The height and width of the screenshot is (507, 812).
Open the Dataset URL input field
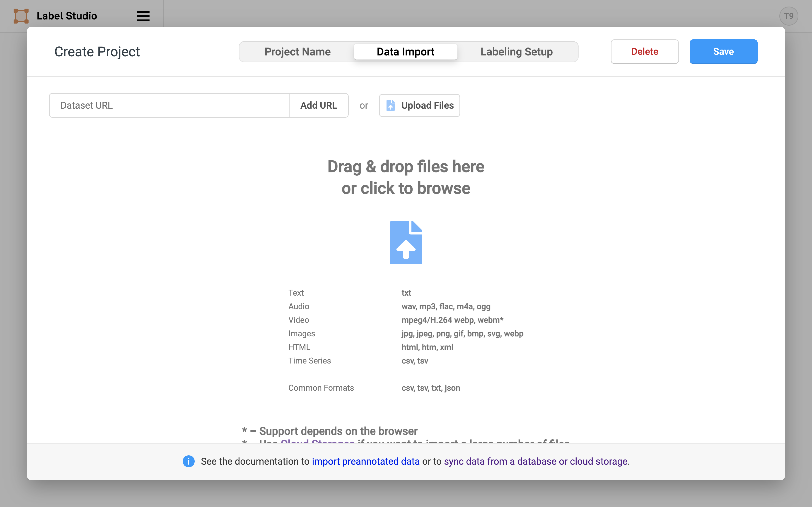click(x=169, y=105)
